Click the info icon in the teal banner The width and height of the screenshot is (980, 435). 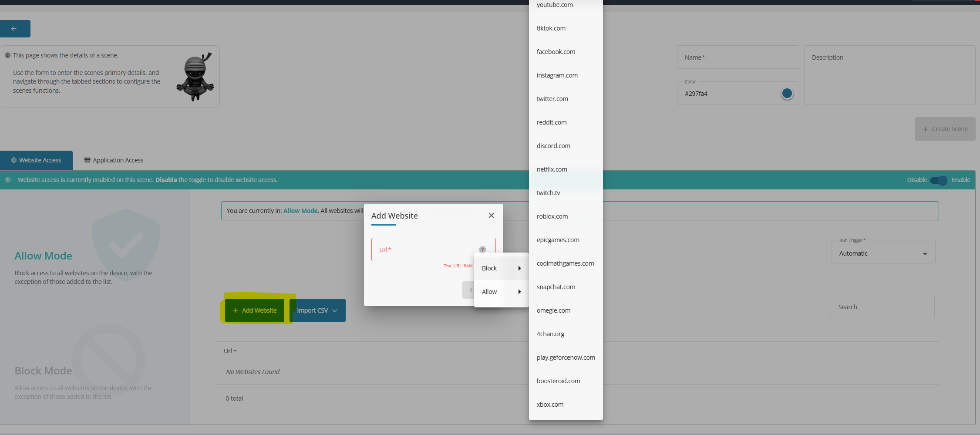7,180
